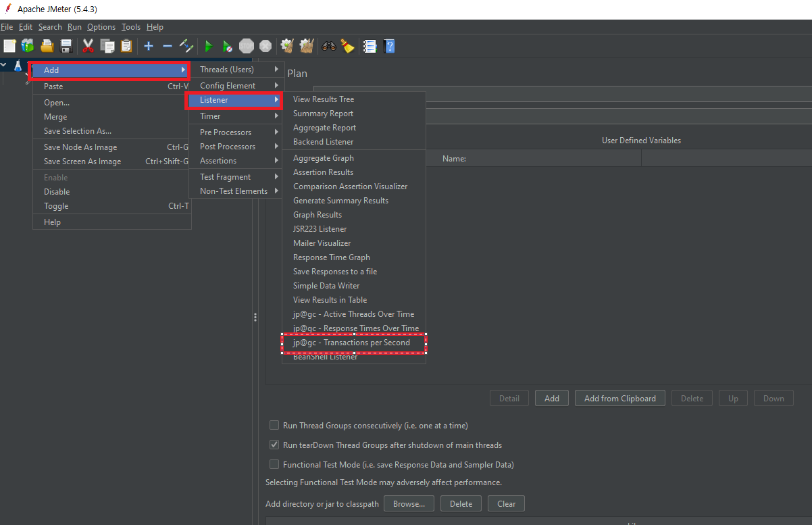This screenshot has height=525, width=812.
Task: Click the Toggle enable/disable toolbar icon
Action: [186, 46]
